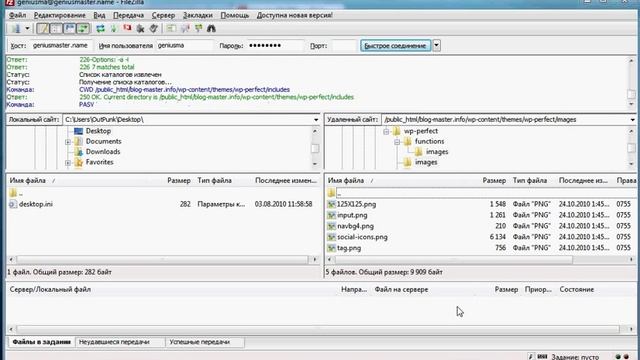Select the navbg4.png remote file
This screenshot has height=360, width=640.
[x=355, y=226]
